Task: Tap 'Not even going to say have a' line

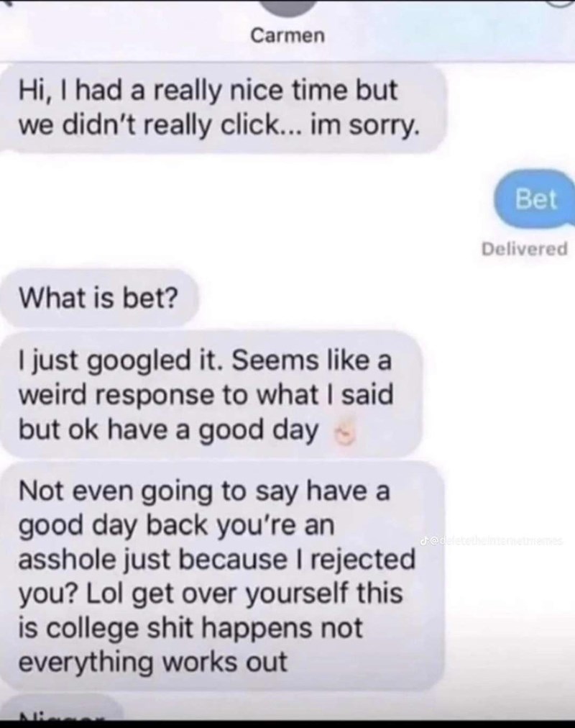Action: tap(204, 491)
